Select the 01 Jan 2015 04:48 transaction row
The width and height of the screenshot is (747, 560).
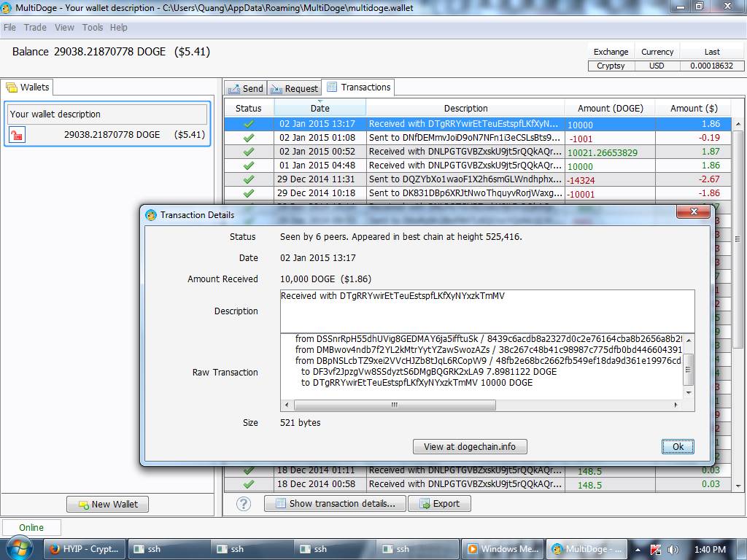point(478,166)
